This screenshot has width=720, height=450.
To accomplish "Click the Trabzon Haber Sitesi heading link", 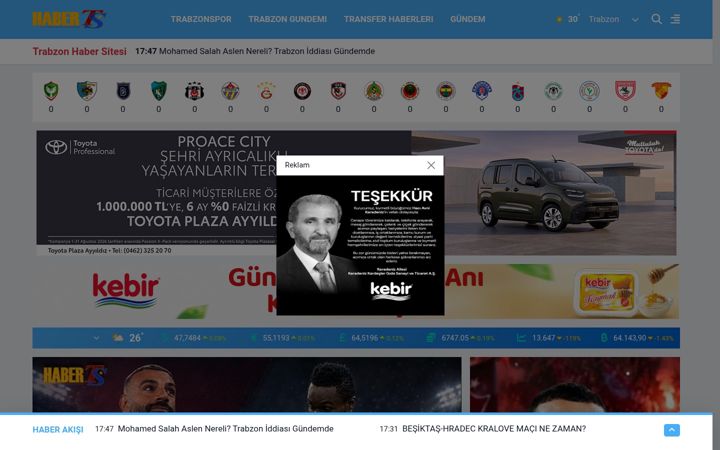I will click(79, 51).
